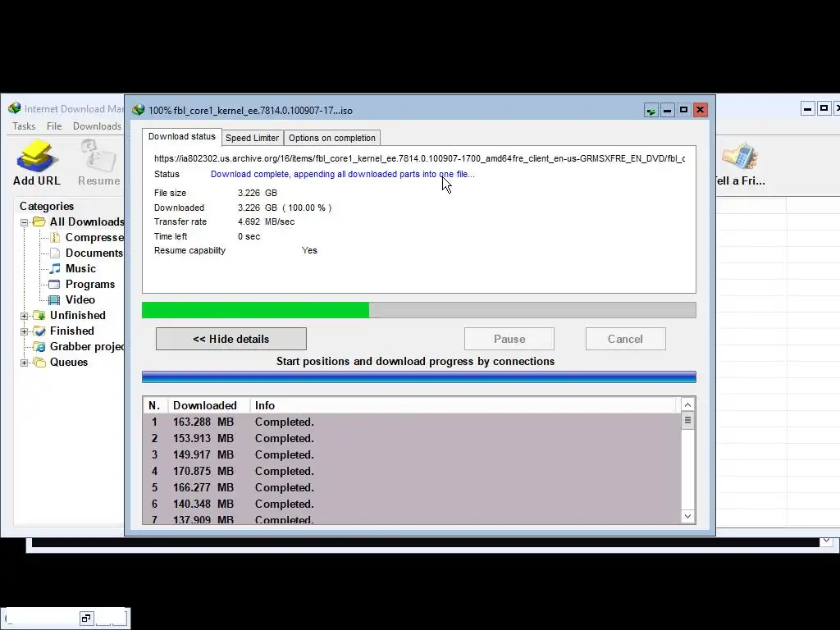Open the Downloads menu
The width and height of the screenshot is (840, 630).
[x=97, y=126]
